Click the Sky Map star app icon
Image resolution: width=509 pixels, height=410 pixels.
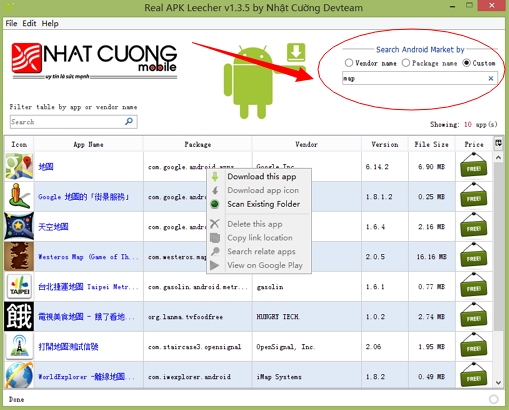pos(19,226)
